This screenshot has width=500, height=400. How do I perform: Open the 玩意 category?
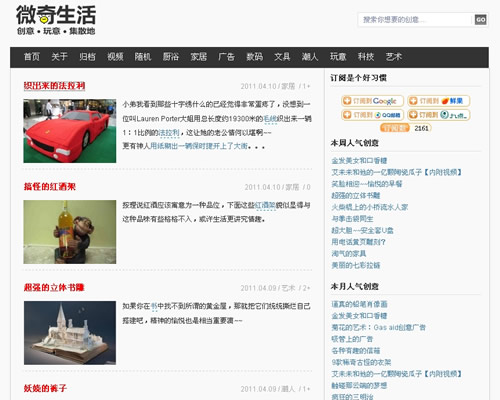tap(338, 57)
